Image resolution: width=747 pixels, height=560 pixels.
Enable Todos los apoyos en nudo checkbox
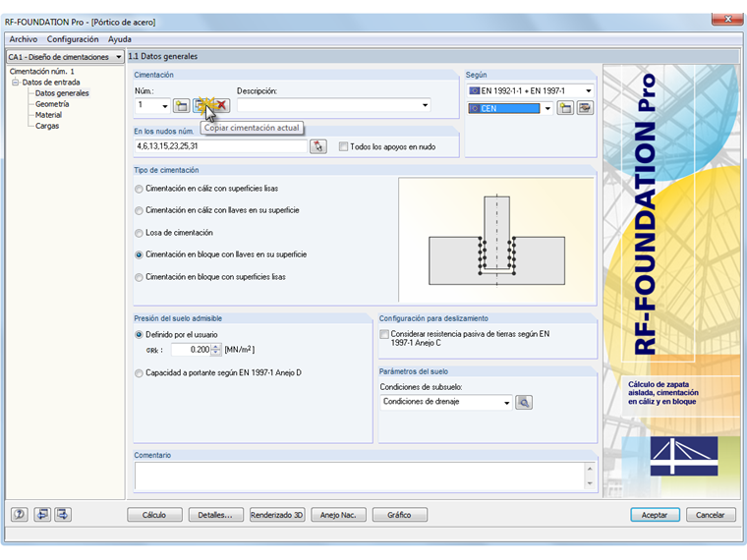point(343,146)
